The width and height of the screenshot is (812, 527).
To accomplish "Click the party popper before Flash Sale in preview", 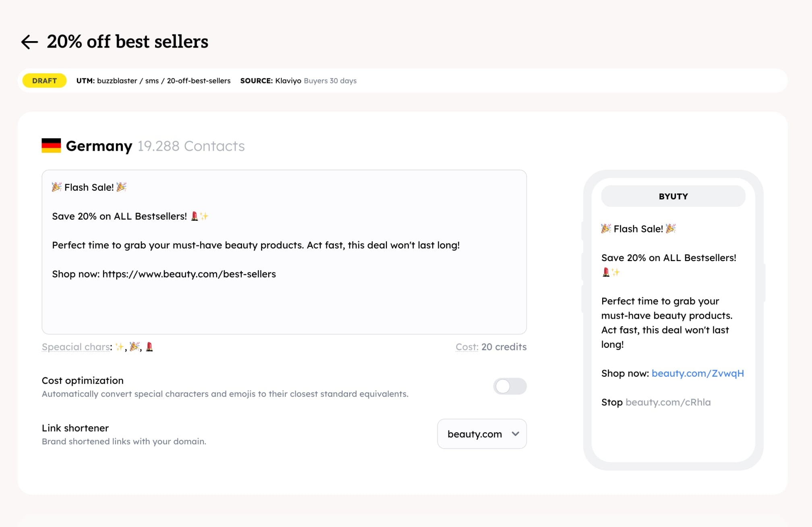I will click(606, 229).
